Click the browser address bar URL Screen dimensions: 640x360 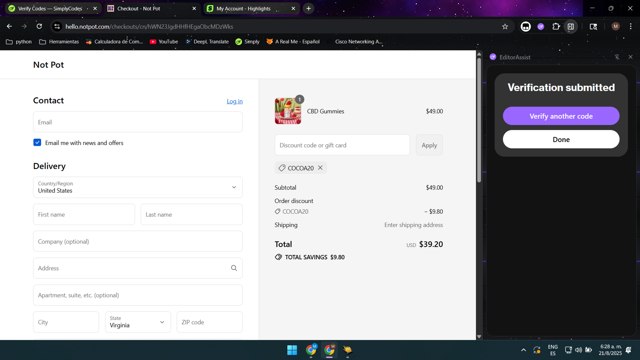(x=149, y=27)
